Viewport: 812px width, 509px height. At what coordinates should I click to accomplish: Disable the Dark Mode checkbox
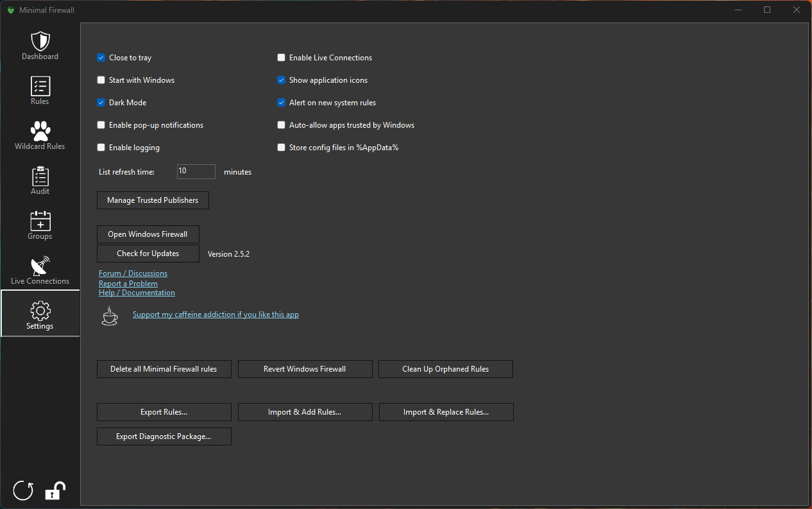pyautogui.click(x=101, y=103)
